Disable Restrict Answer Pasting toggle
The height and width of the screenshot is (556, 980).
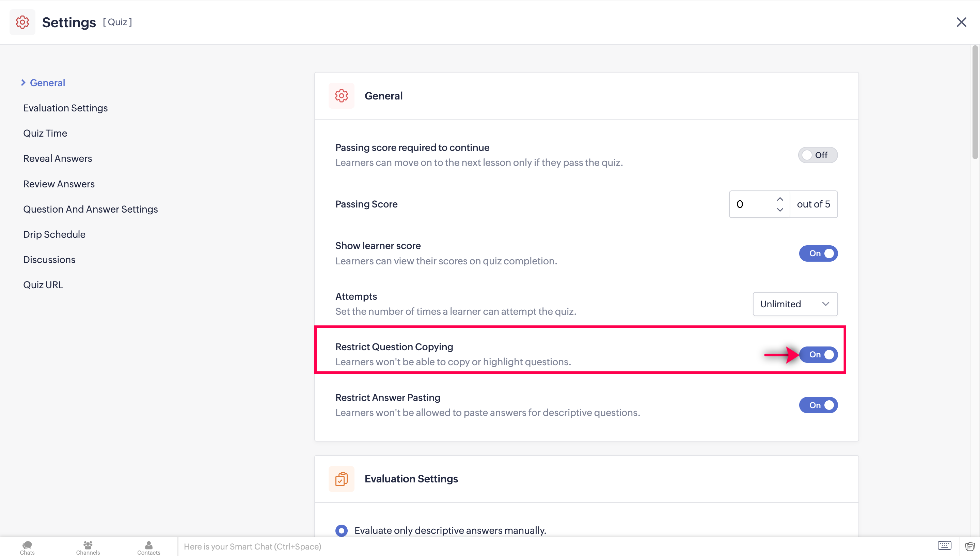click(x=818, y=405)
